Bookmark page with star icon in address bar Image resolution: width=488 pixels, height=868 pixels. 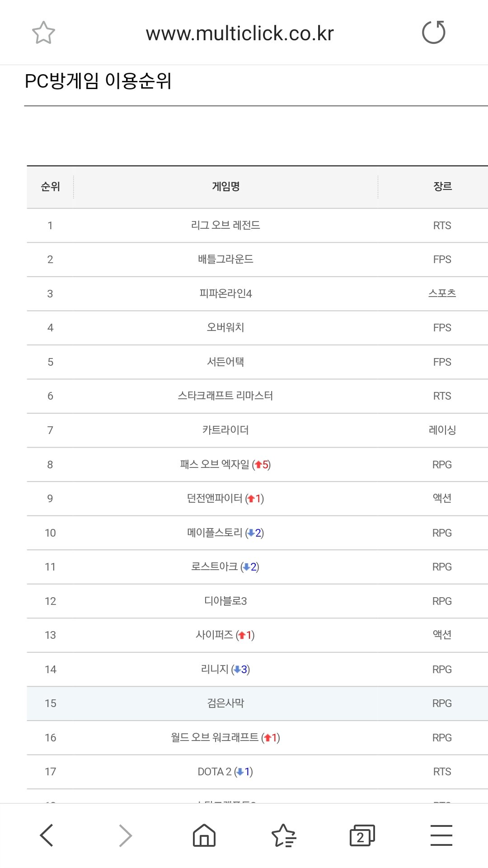point(43,33)
